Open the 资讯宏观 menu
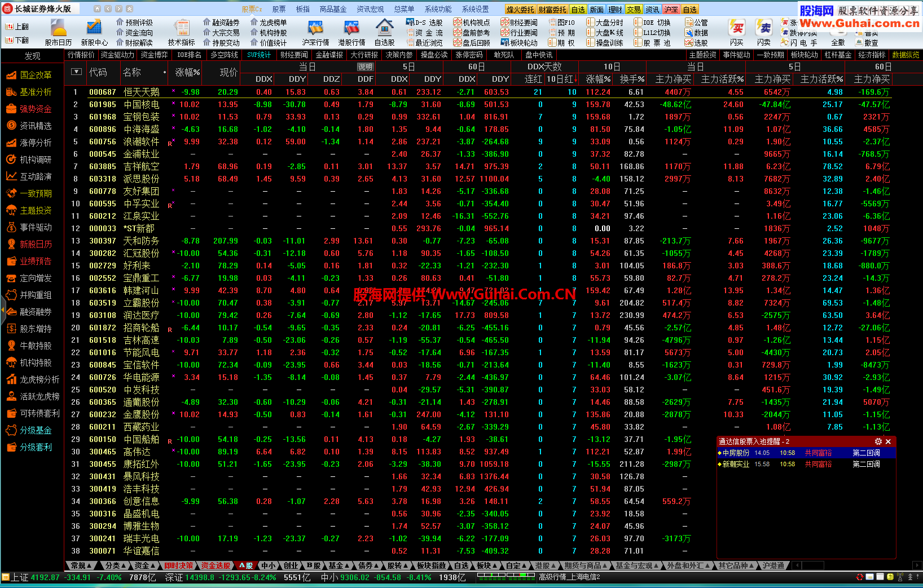 (x=370, y=9)
